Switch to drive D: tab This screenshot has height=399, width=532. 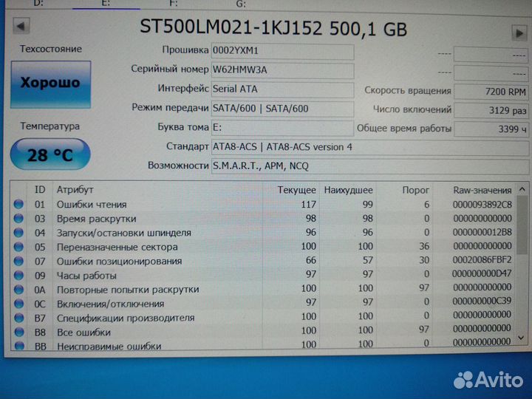pos(38,4)
